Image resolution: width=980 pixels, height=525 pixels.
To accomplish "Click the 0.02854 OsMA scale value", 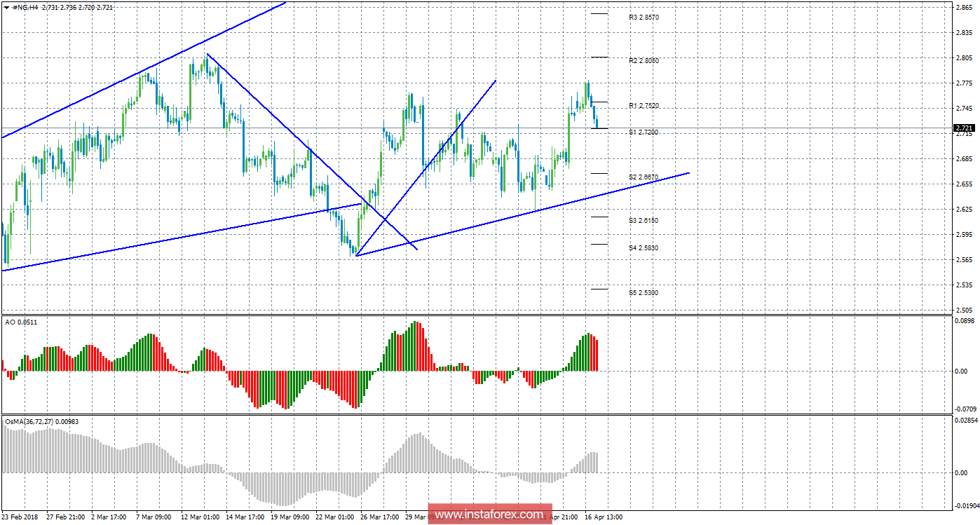I will (966, 421).
